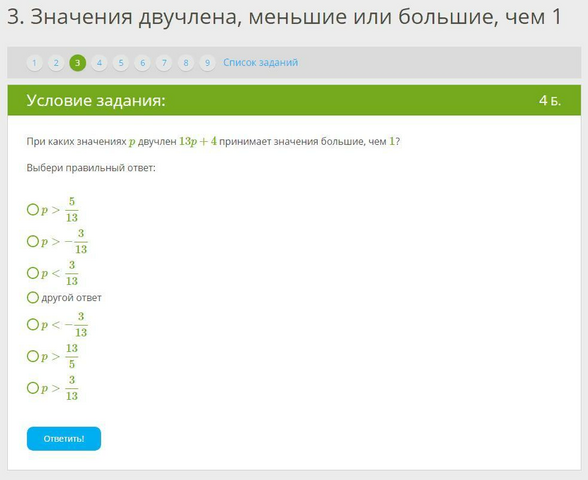Go to task number 2
This screenshot has width=588, height=480.
click(x=56, y=63)
